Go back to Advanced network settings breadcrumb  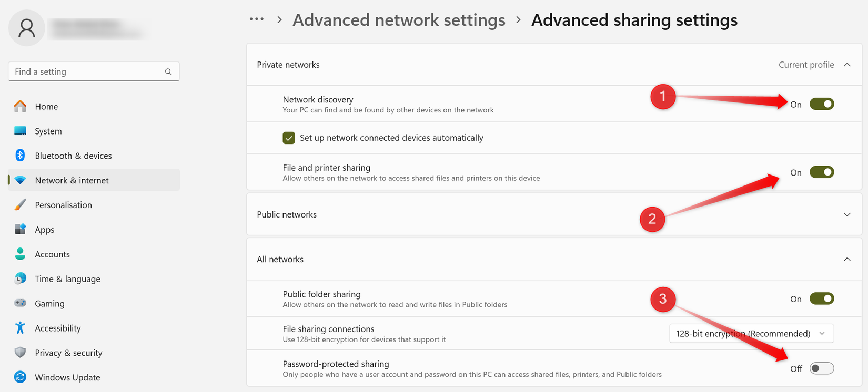399,20
